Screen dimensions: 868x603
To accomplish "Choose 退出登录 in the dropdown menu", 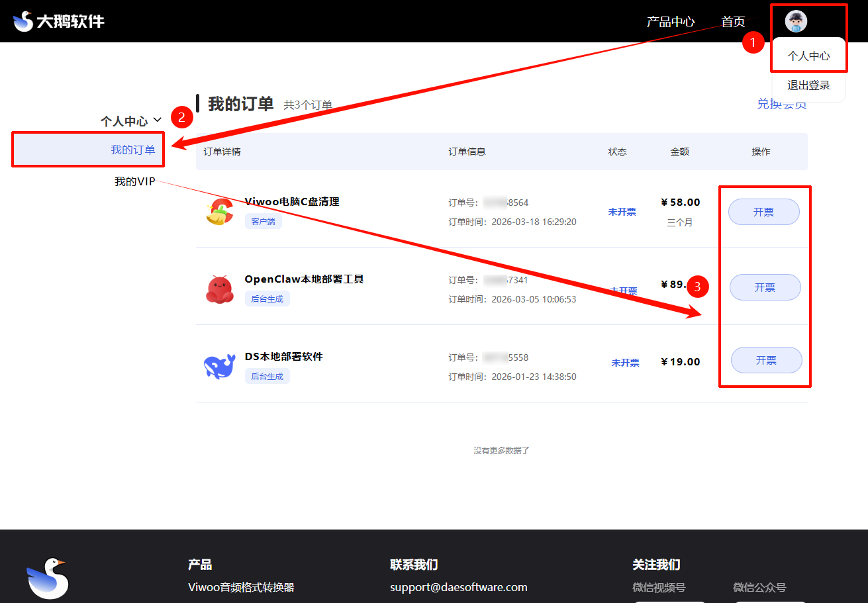I will click(808, 85).
